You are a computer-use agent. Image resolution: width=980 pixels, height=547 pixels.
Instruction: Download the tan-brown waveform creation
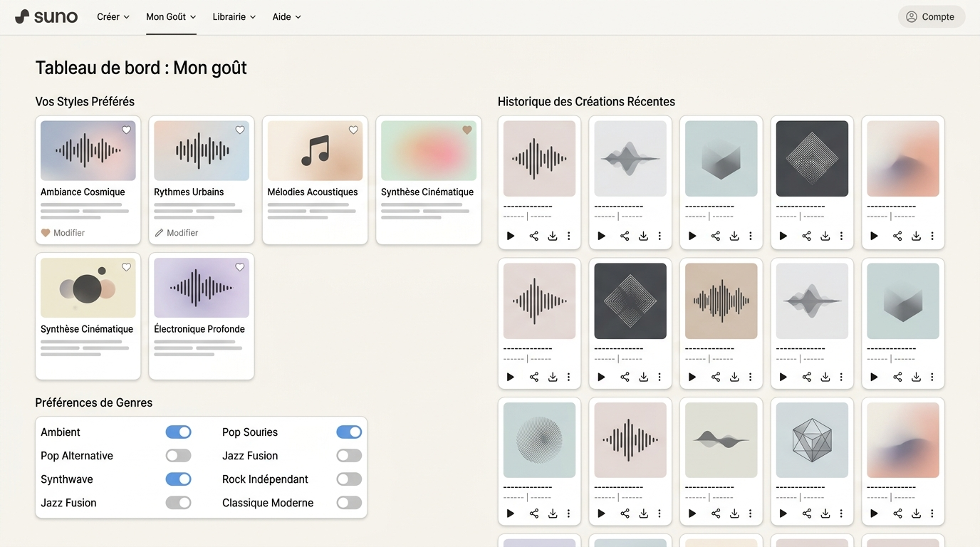pos(734,377)
